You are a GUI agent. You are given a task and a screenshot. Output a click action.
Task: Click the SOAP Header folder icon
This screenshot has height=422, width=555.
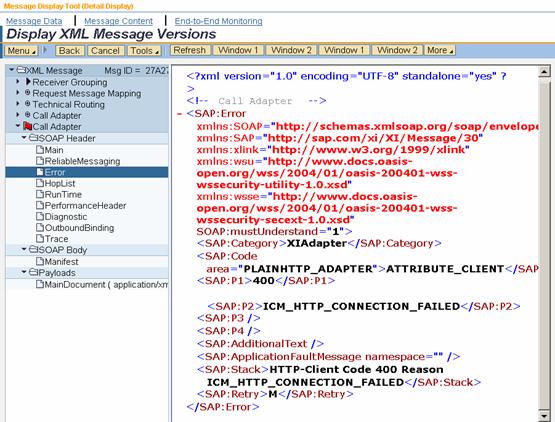pyautogui.click(x=33, y=138)
